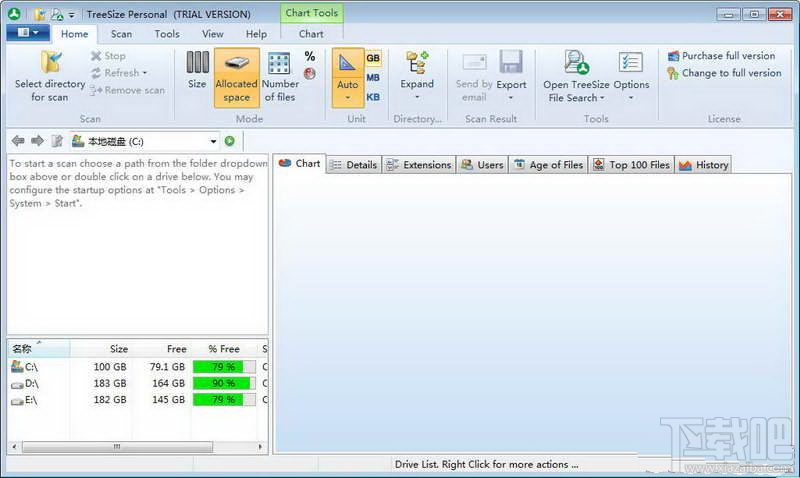This screenshot has height=478, width=800.
Task: Open the View ribbon tab
Action: point(212,34)
